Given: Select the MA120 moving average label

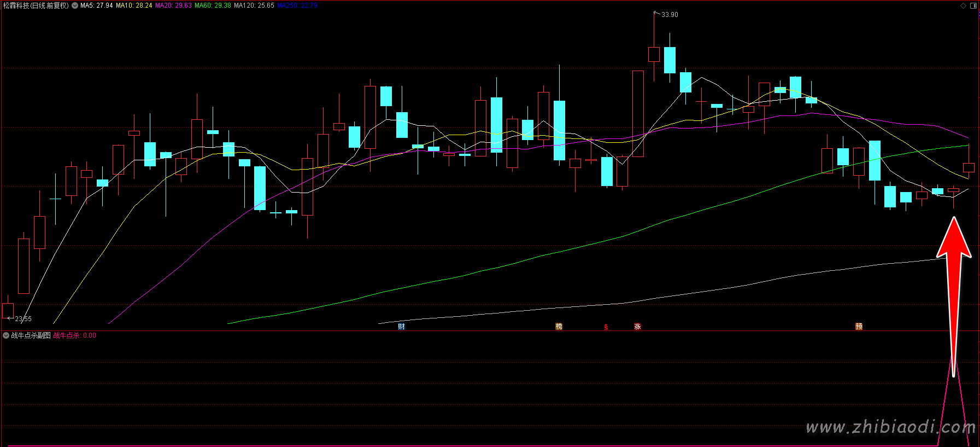Looking at the screenshot, I should [254, 5].
